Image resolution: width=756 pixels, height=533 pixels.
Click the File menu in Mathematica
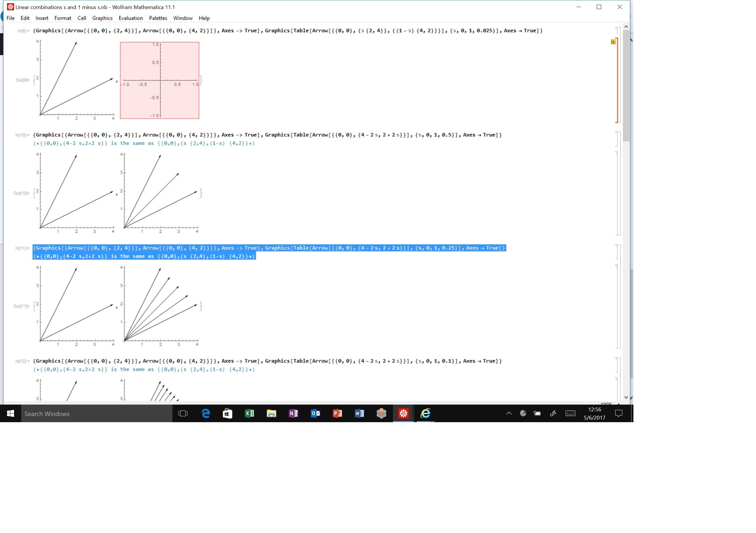10,18
